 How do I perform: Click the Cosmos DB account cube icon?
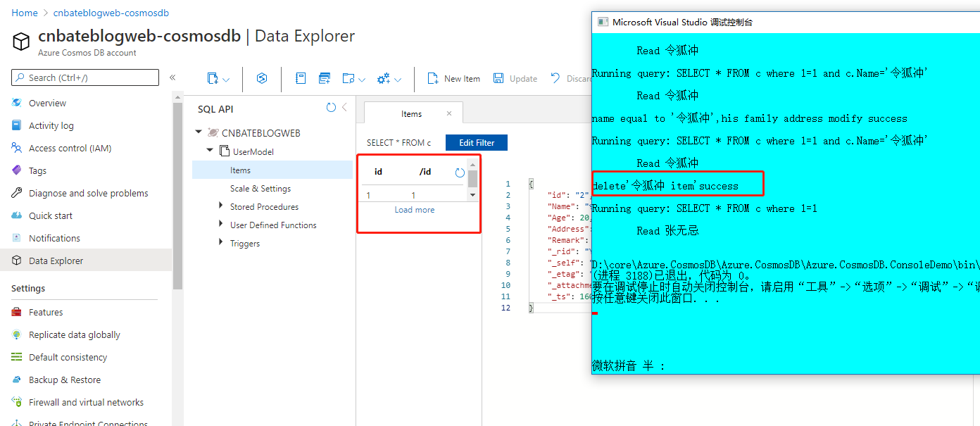click(x=21, y=42)
